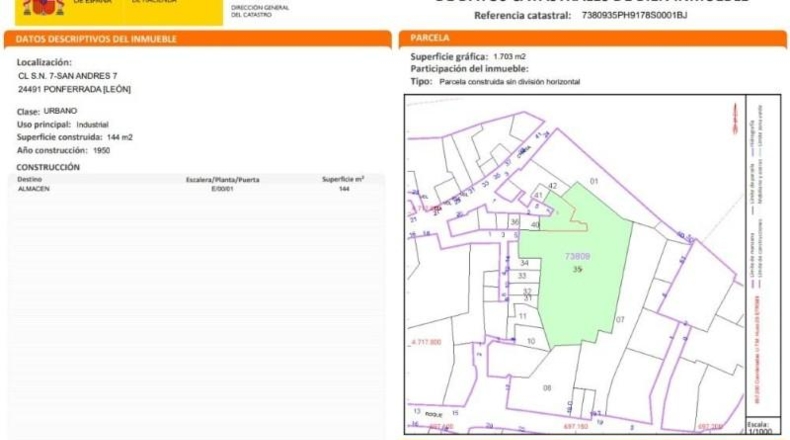Click the 'DATOS DESCRIPTIVOS DEL INMUEBLE' header

[96, 39]
